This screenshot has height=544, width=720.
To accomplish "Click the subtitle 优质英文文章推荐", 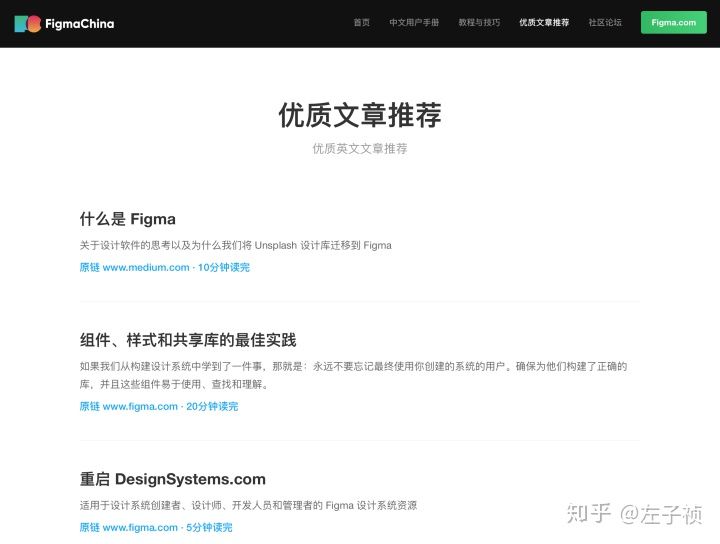I will [360, 148].
